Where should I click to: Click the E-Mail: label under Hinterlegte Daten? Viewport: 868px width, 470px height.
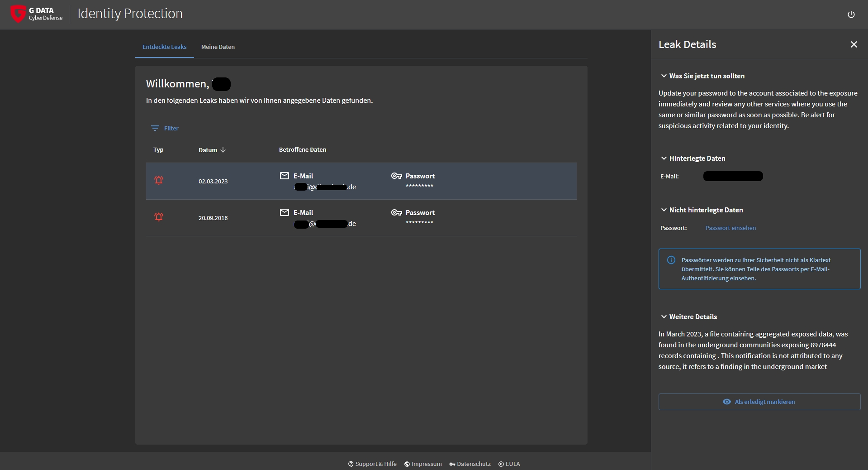[x=669, y=177]
